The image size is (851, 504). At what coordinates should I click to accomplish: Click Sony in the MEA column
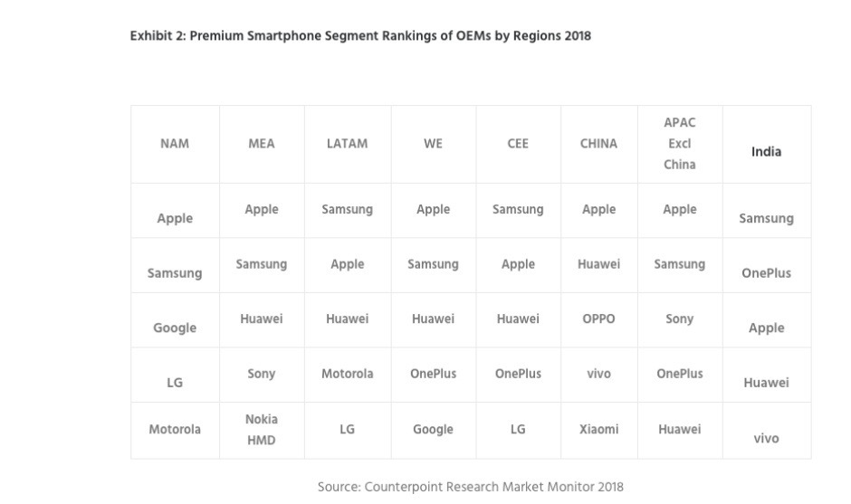[x=262, y=374]
